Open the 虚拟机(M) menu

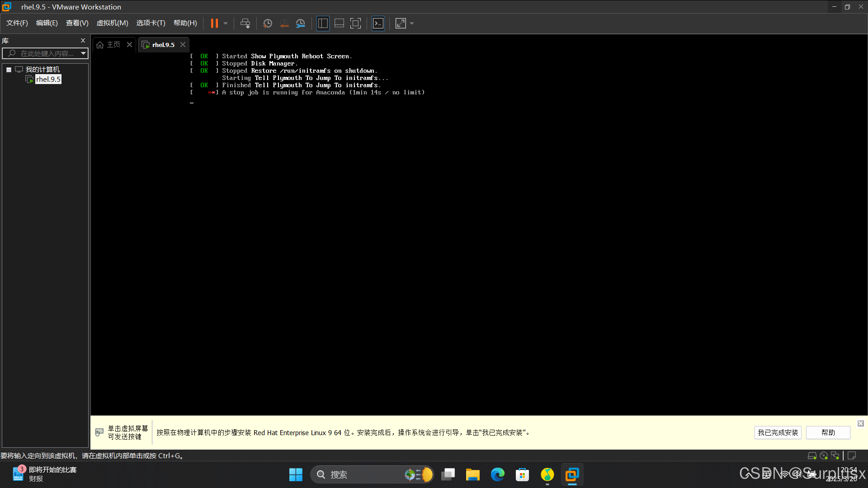point(112,23)
